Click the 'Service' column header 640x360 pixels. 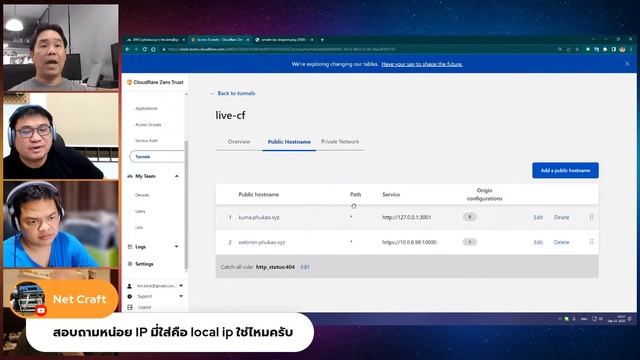tap(391, 195)
